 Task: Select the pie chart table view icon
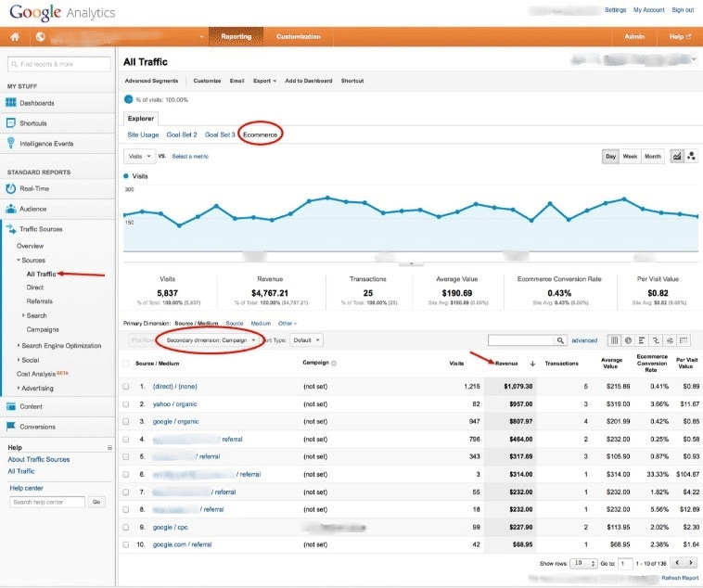627,340
